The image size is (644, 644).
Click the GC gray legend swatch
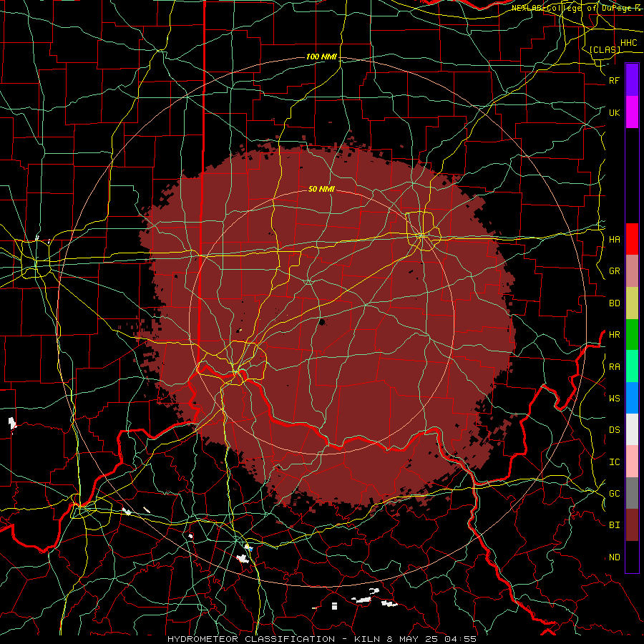pos(632,493)
